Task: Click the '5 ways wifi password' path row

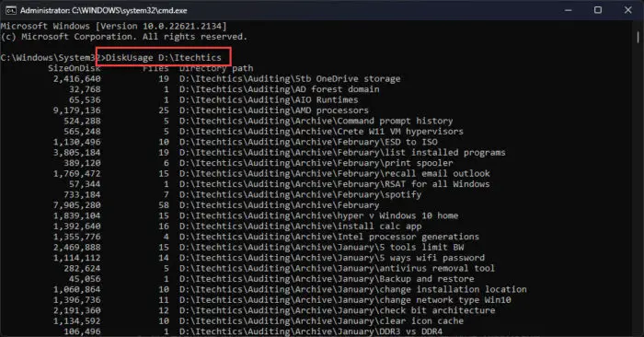Action: pos(332,258)
